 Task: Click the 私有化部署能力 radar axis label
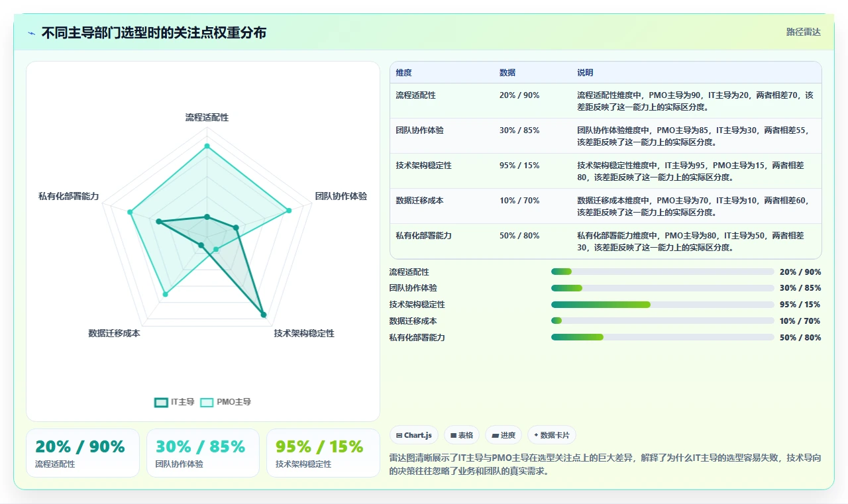point(69,196)
